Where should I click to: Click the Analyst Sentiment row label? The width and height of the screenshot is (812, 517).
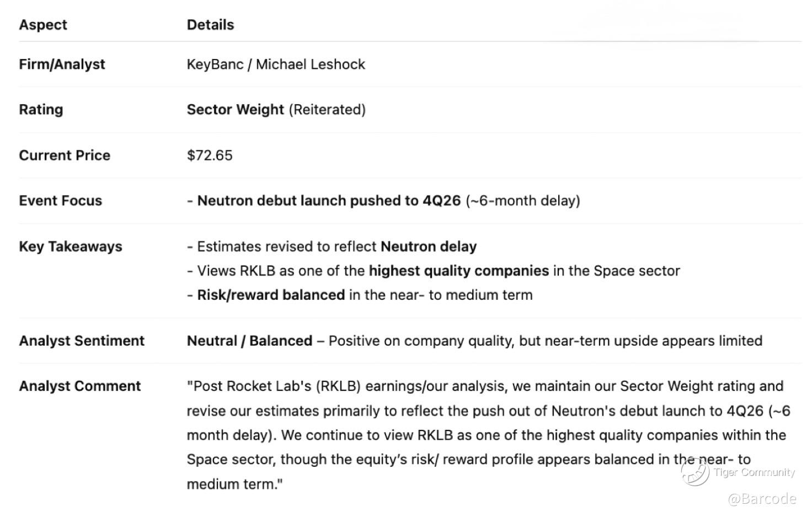[82, 341]
